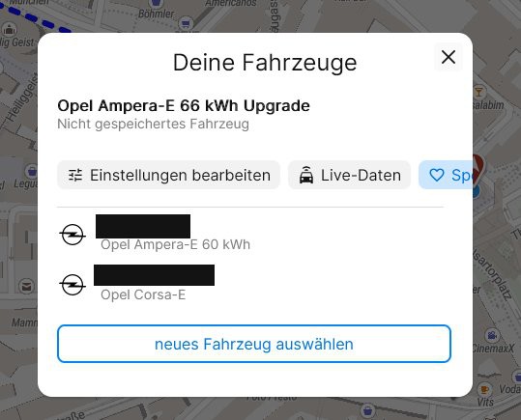This screenshot has height=420, width=521.
Task: Open Einstellungen bearbeiten settings
Action: [x=168, y=175]
